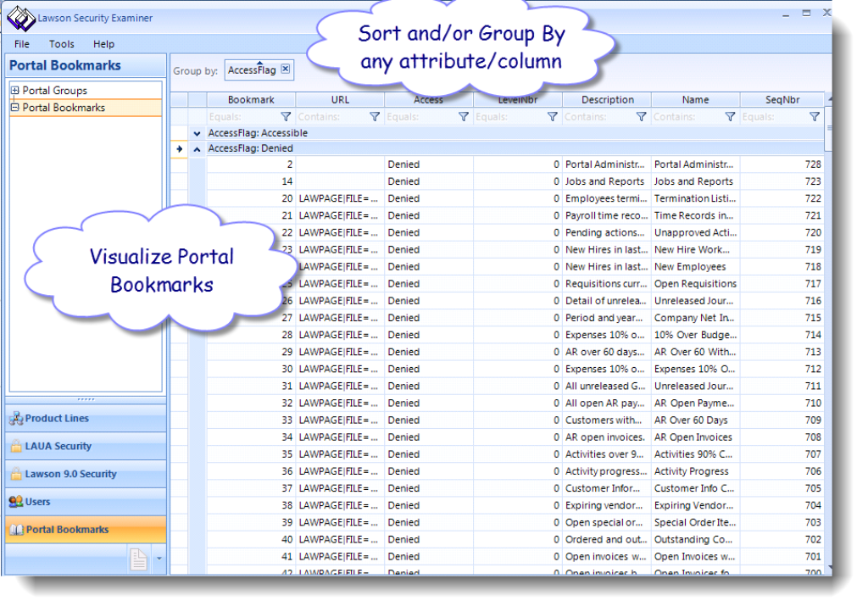Viewport: 868px width, 612px height.
Task: Click the vertical scrollbar up arrow
Action: tap(828, 98)
